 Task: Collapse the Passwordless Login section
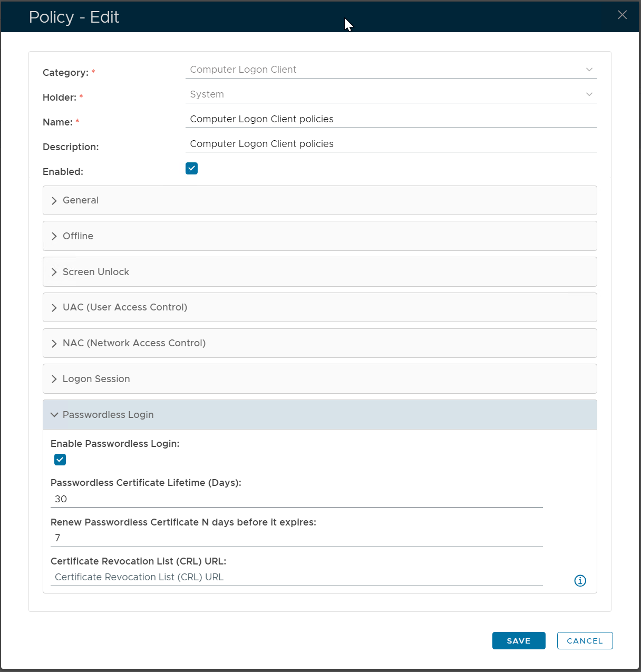(319, 415)
